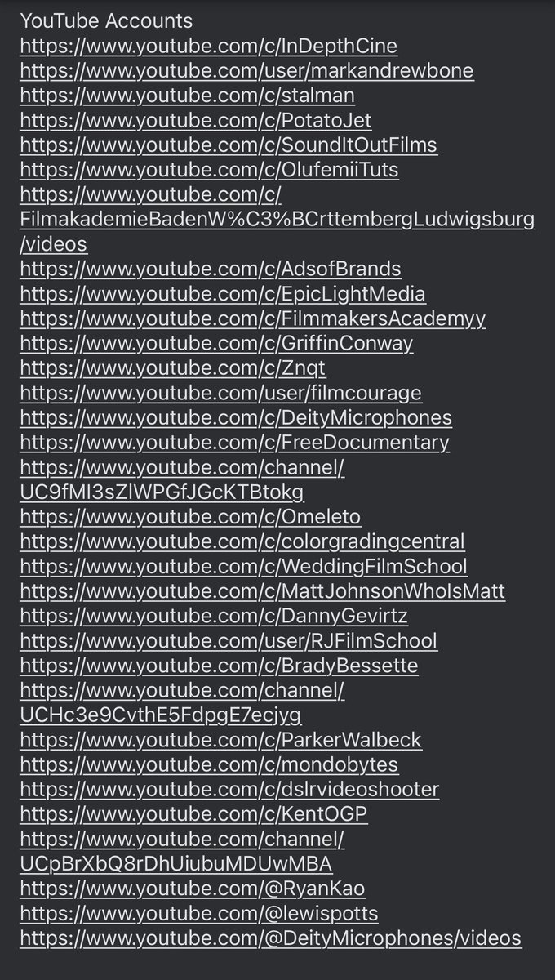Visit the SoundItOutFilms channel link
Screen dimensions: 555x980
(229, 145)
